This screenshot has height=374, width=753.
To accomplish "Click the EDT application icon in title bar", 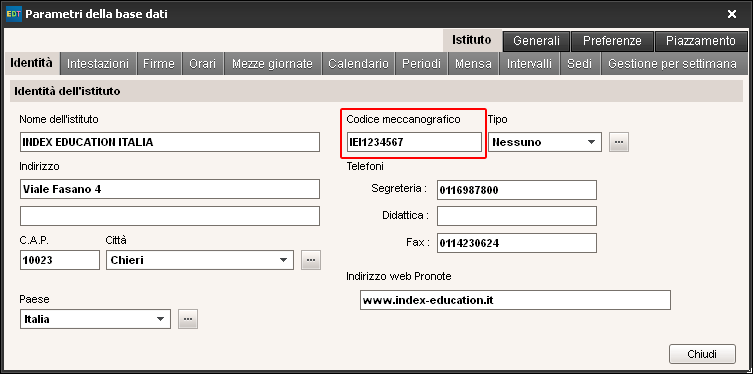I will point(13,14).
